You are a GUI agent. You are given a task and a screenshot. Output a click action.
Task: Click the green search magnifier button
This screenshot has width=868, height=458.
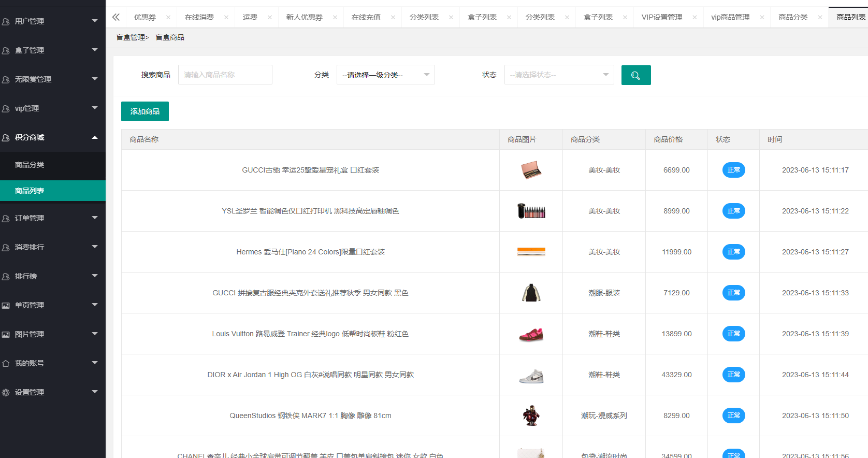point(636,75)
